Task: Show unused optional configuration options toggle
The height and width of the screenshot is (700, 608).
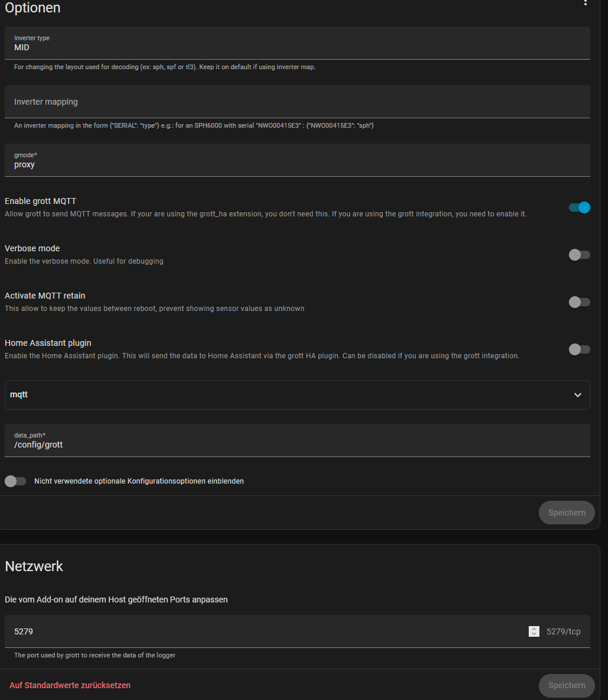Action: coord(15,481)
